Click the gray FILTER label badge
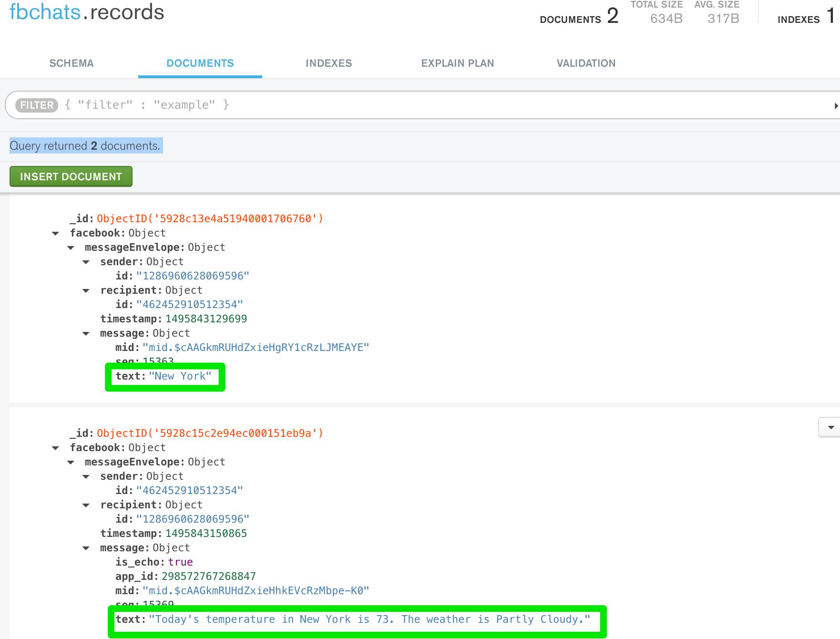The image size is (840, 639). (37, 105)
